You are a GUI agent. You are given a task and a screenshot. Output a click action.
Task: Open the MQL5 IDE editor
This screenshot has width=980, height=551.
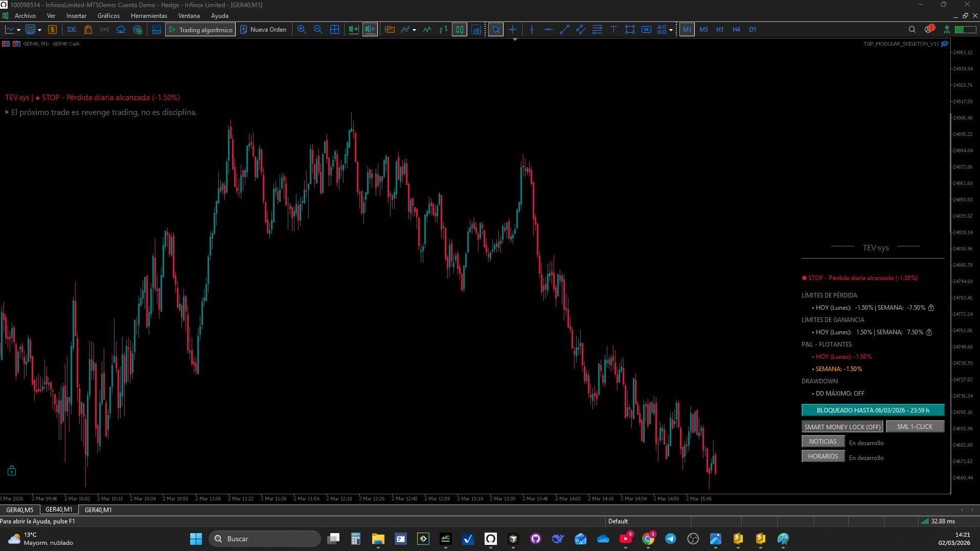pos(72,30)
